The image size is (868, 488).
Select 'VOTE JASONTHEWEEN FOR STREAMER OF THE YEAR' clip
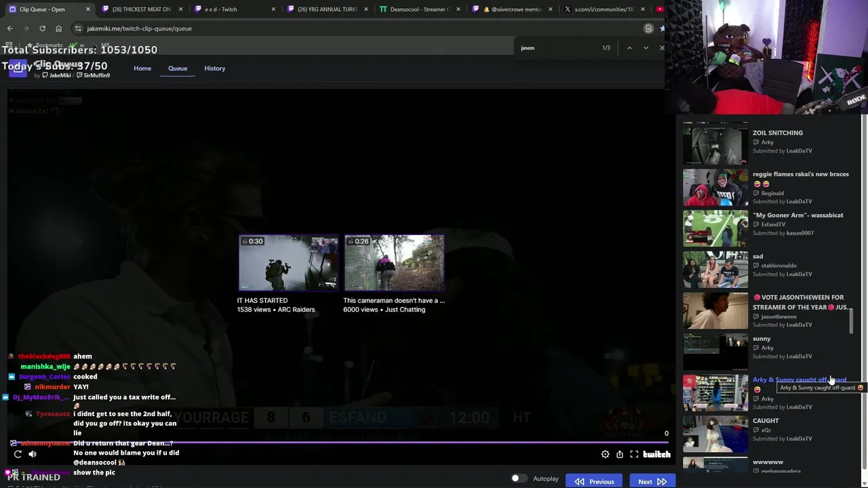tap(802, 302)
